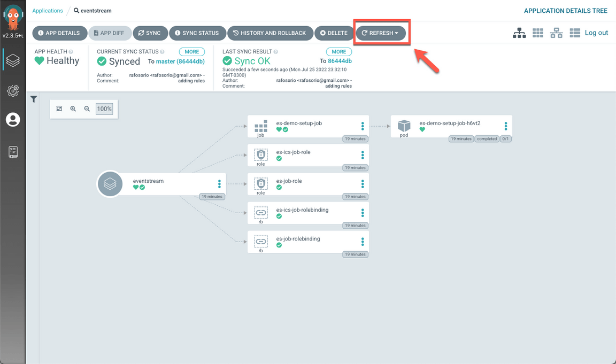Zoom in on the resource tree
The image size is (616, 364).
(x=73, y=109)
